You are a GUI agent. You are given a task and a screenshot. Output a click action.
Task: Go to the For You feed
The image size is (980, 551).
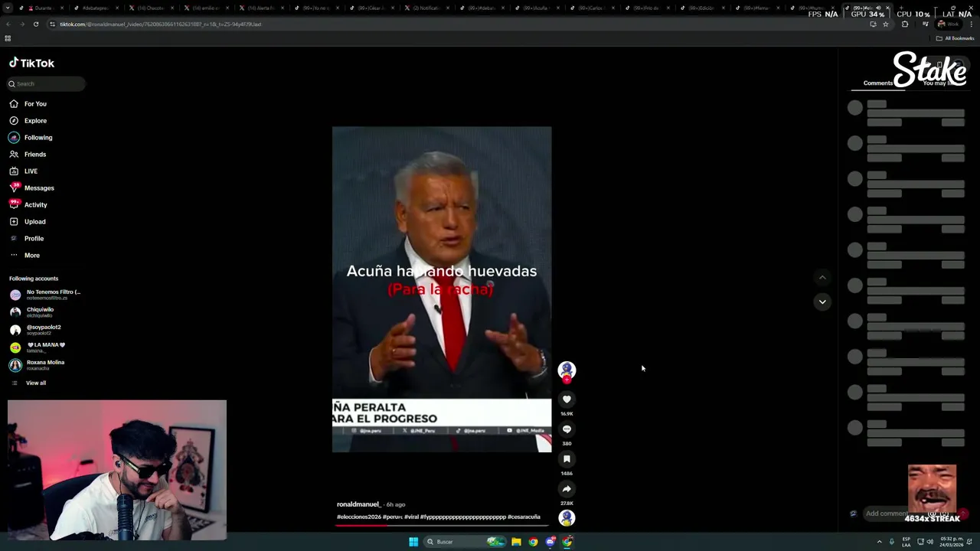tap(35, 104)
